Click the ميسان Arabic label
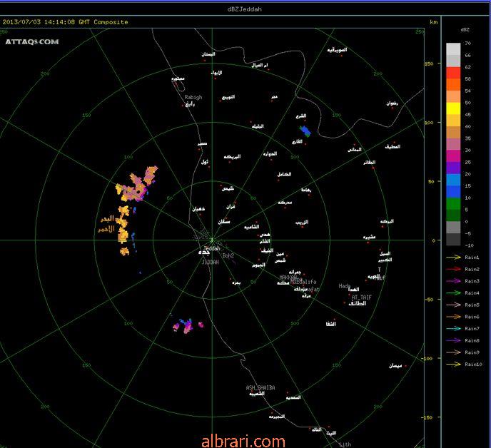Viewport: 491px width, 448px height. pyautogui.click(x=395, y=366)
